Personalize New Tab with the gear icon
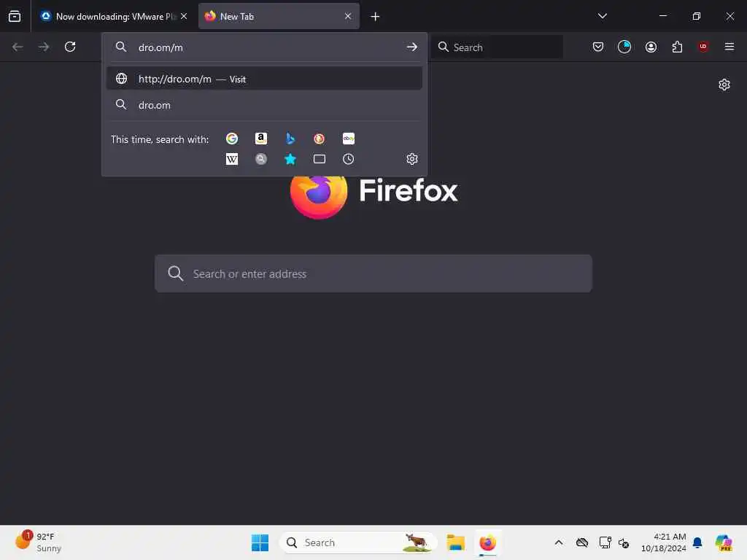Screen dimensions: 747x560 pos(724,85)
